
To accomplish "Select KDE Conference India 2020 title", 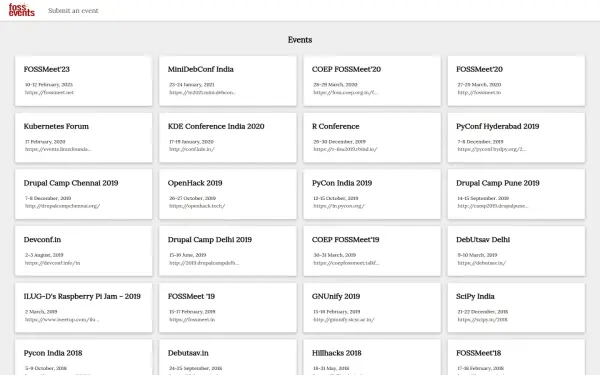I will 216,126.
